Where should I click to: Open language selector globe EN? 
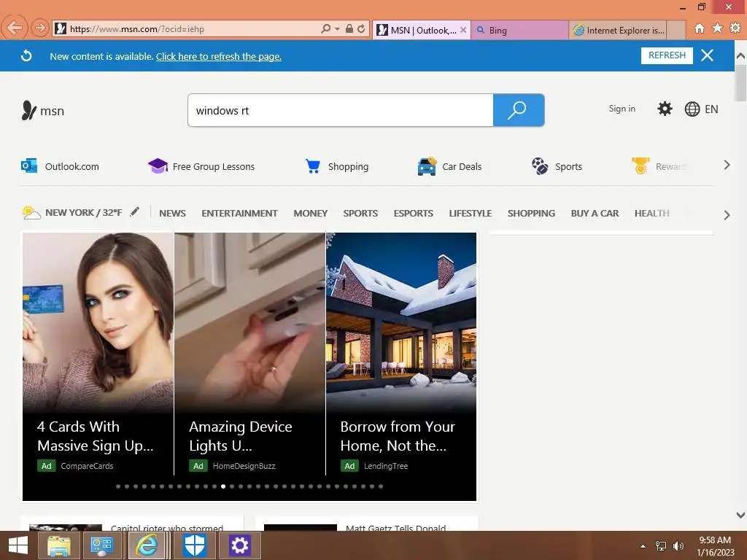point(701,109)
